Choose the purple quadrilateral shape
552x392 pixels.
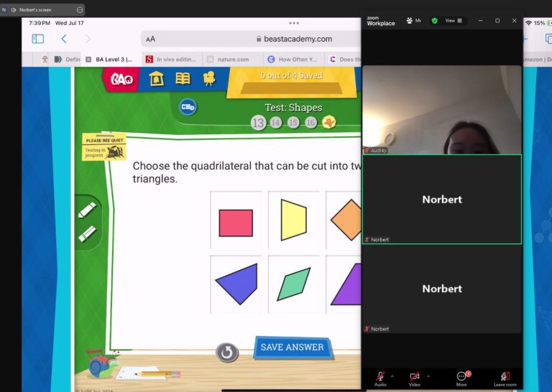pos(346,284)
